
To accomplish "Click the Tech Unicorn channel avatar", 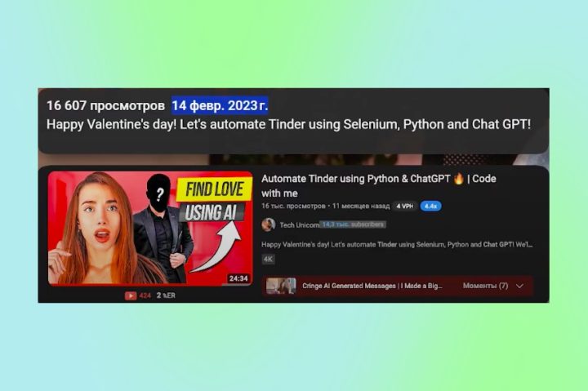I will coord(269,224).
